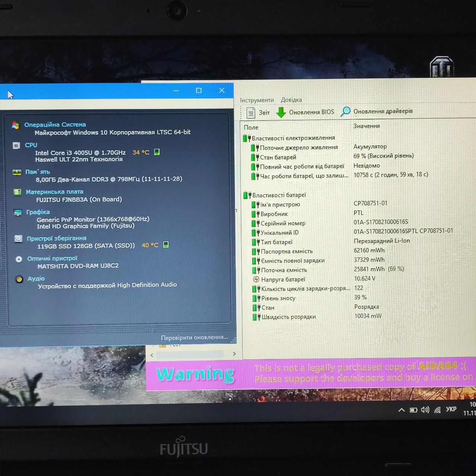The image size is (476, 476).
Task: Select the Властивості батареї group icon
Action: point(247,195)
